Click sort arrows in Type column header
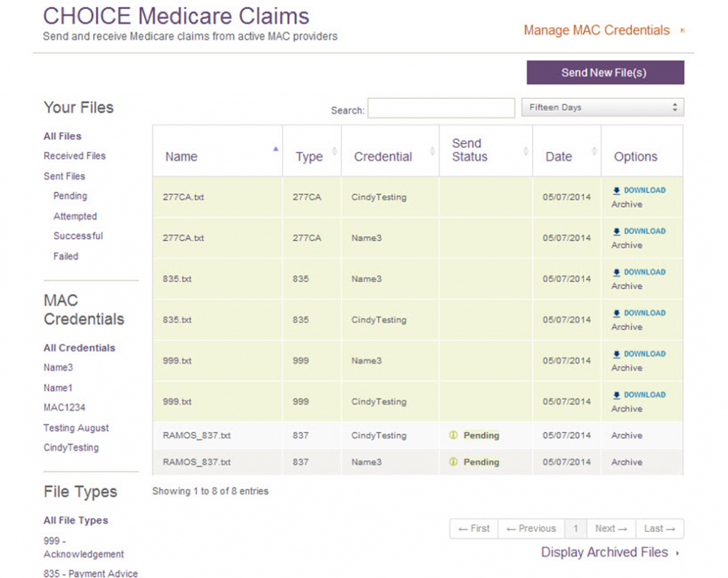This screenshot has height=578, width=728. tap(334, 151)
